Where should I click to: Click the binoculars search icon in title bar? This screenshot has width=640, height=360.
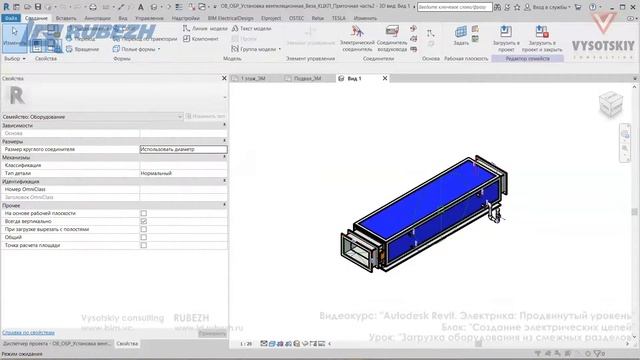(x=497, y=7)
